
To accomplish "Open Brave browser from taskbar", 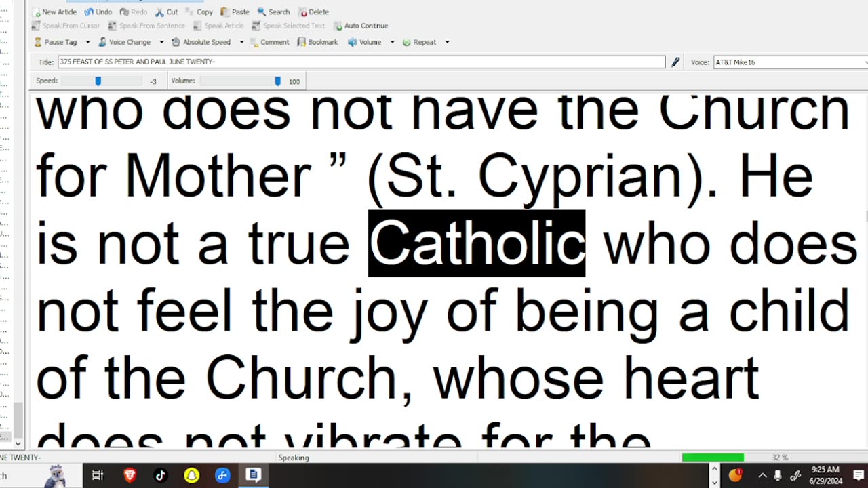I will pos(129,475).
